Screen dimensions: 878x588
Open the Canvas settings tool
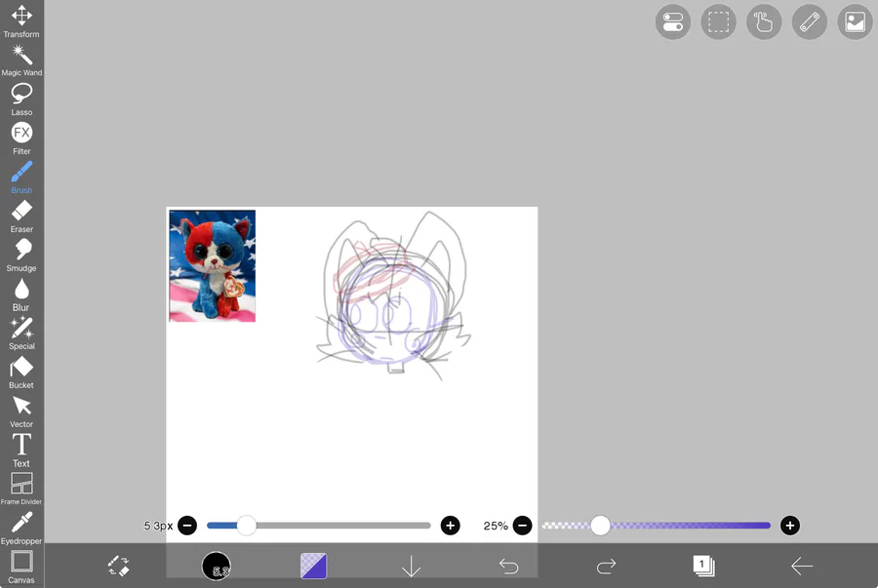click(x=21, y=568)
